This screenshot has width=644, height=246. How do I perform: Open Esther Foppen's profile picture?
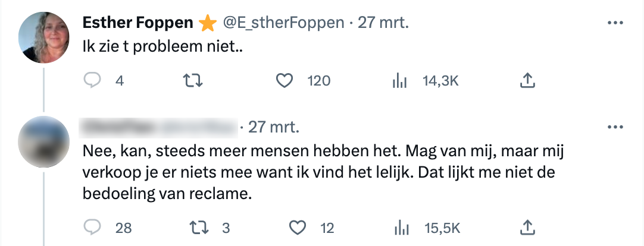(x=45, y=37)
